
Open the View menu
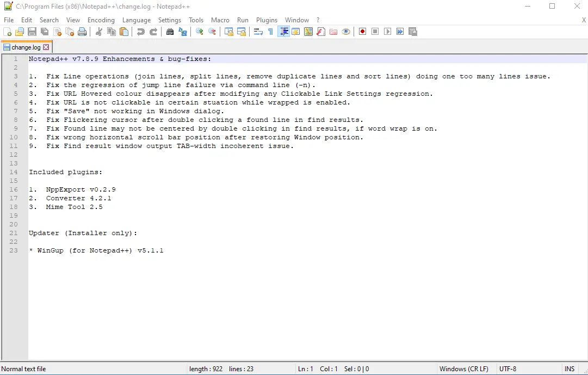pos(73,20)
